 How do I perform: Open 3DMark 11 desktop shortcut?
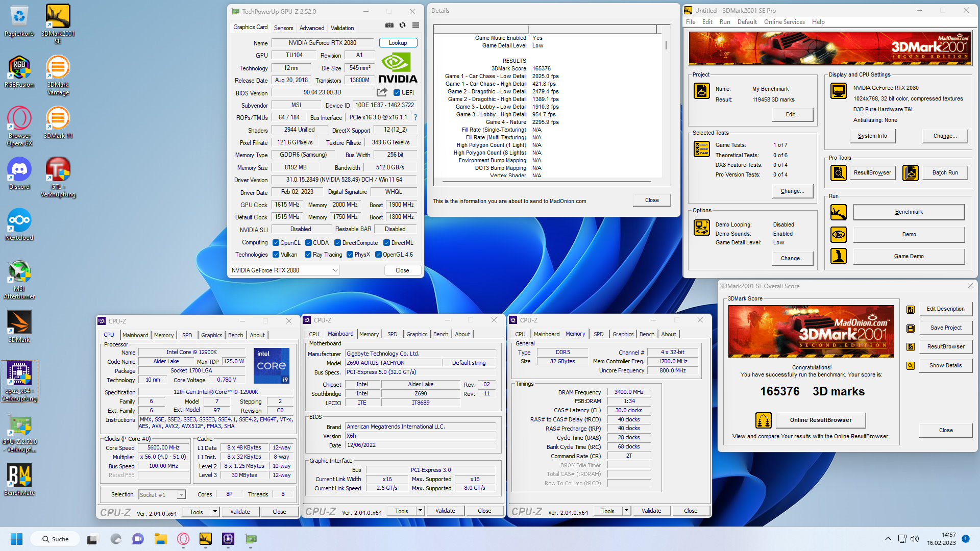(58, 123)
